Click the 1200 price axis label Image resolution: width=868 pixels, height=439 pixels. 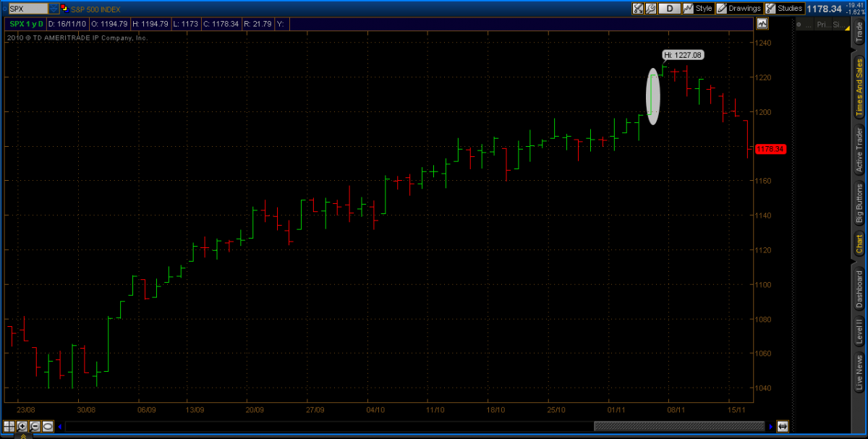(x=765, y=112)
